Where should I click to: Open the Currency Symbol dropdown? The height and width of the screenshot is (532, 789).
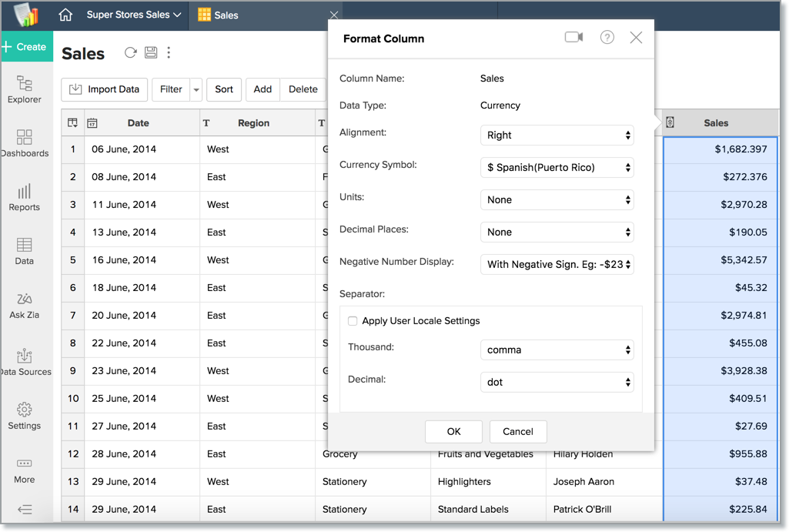coord(557,168)
